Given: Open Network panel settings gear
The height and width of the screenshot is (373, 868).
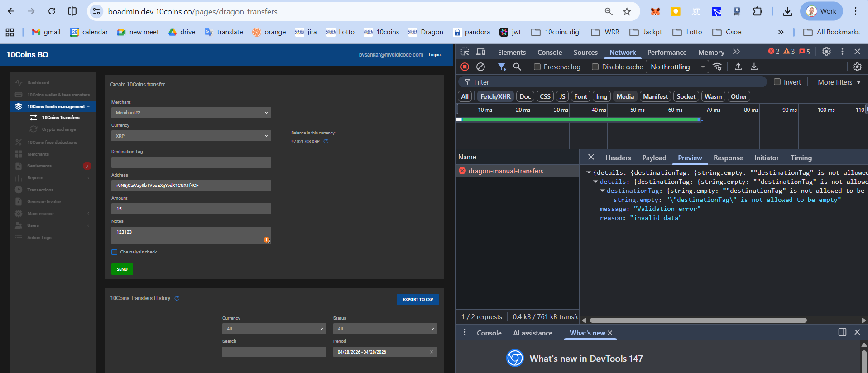Looking at the screenshot, I should click(857, 67).
